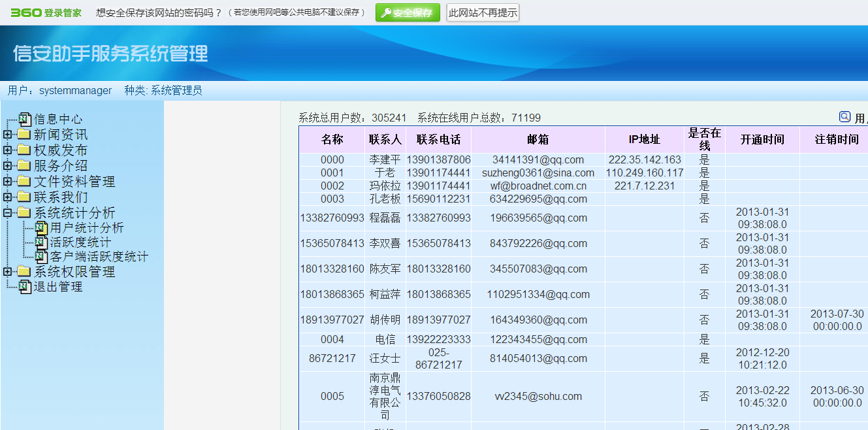Click the 活跃度统计 page icon
868x430 pixels.
(x=41, y=242)
